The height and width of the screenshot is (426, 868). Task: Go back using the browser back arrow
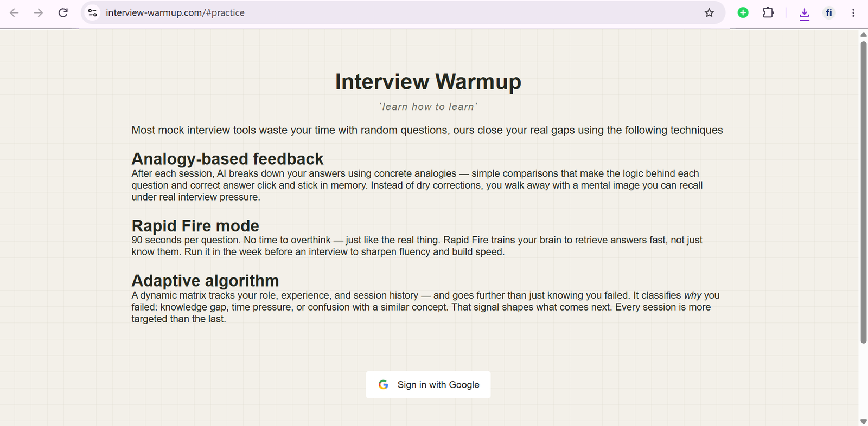pos(14,12)
